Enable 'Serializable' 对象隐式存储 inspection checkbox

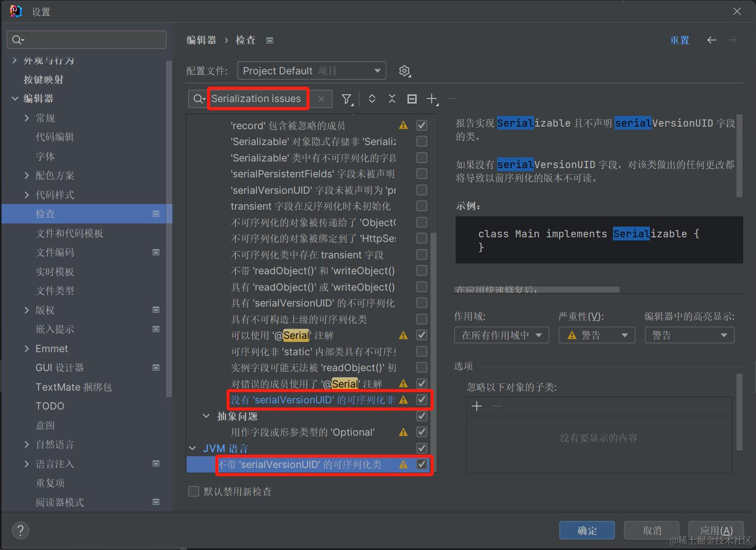(422, 141)
